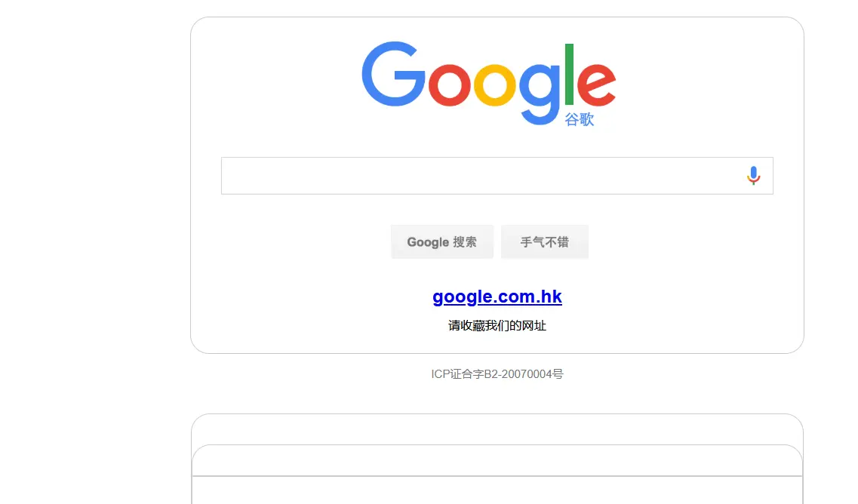Click the 谷歌 characters under the logo
The width and height of the screenshot is (858, 504).
click(x=579, y=119)
